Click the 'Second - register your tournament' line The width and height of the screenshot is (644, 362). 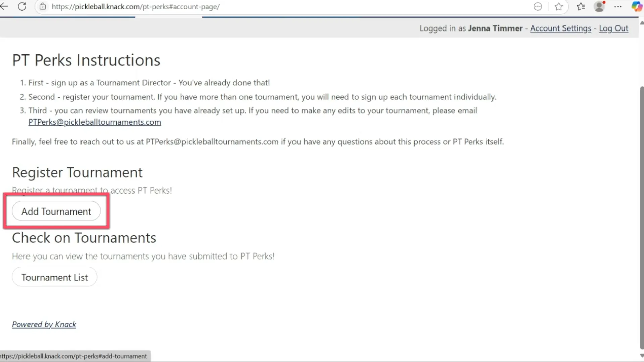click(262, 97)
